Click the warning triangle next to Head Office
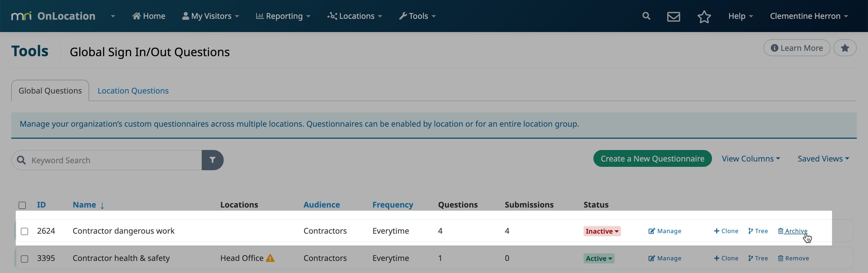 (x=270, y=258)
